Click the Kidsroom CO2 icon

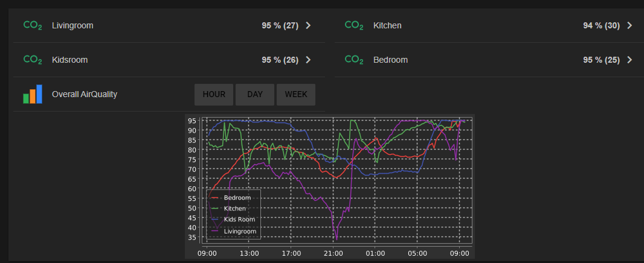32,60
